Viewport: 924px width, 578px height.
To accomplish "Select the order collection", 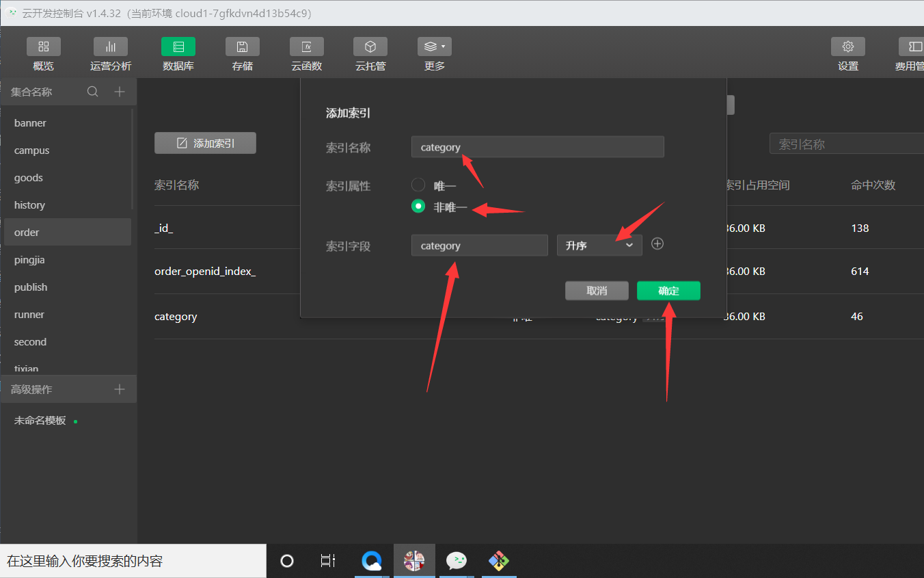I will tap(68, 232).
